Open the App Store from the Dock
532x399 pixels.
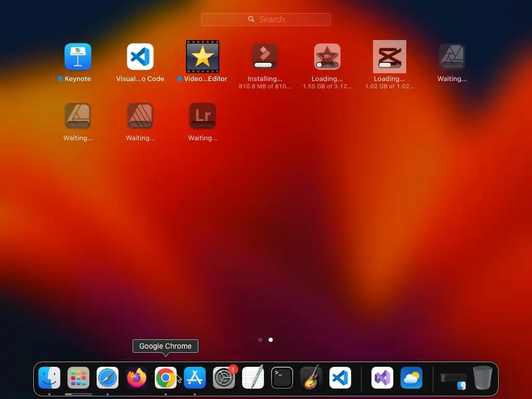pyautogui.click(x=195, y=378)
